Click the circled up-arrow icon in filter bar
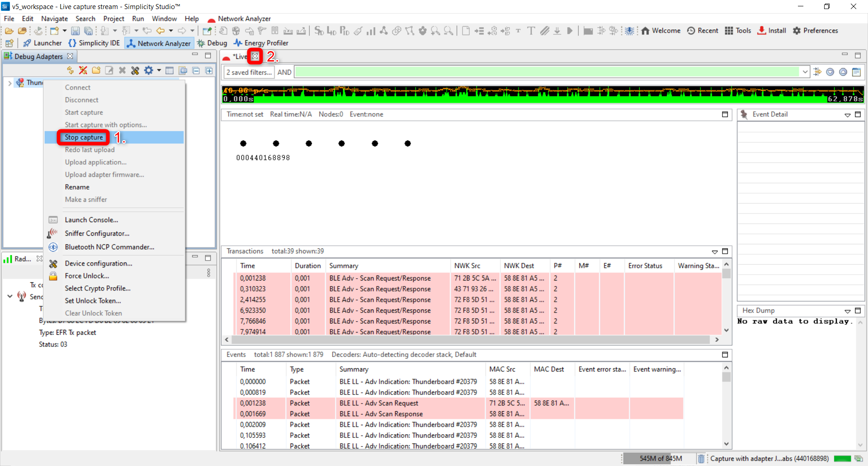 pos(843,72)
